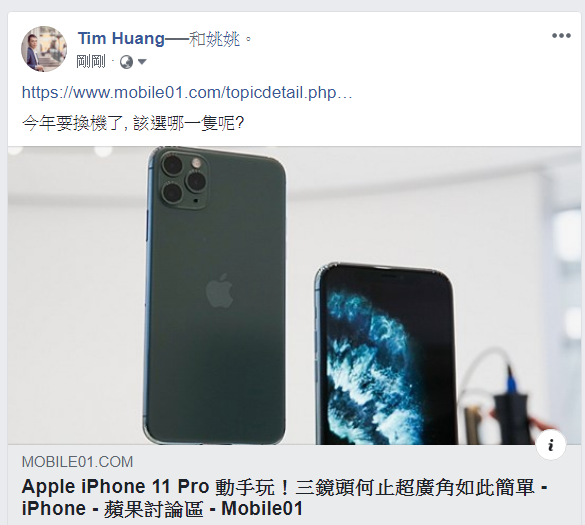This screenshot has height=525, width=585.
Task: Open the three-dots post options menu
Action: click(561, 36)
